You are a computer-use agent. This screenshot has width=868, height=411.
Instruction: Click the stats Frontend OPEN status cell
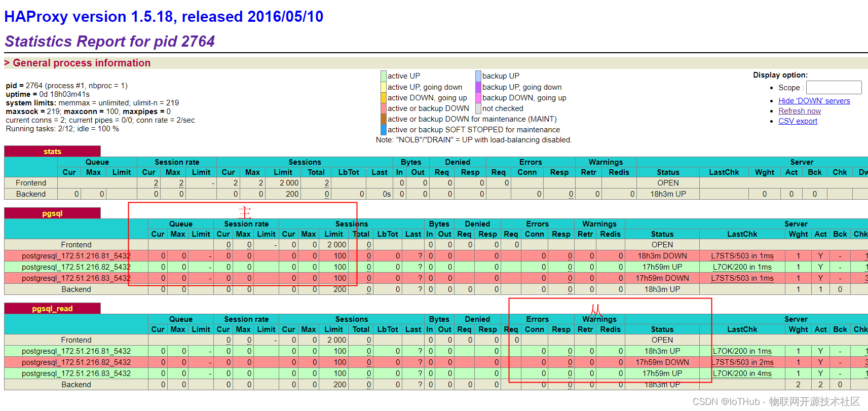click(x=668, y=183)
